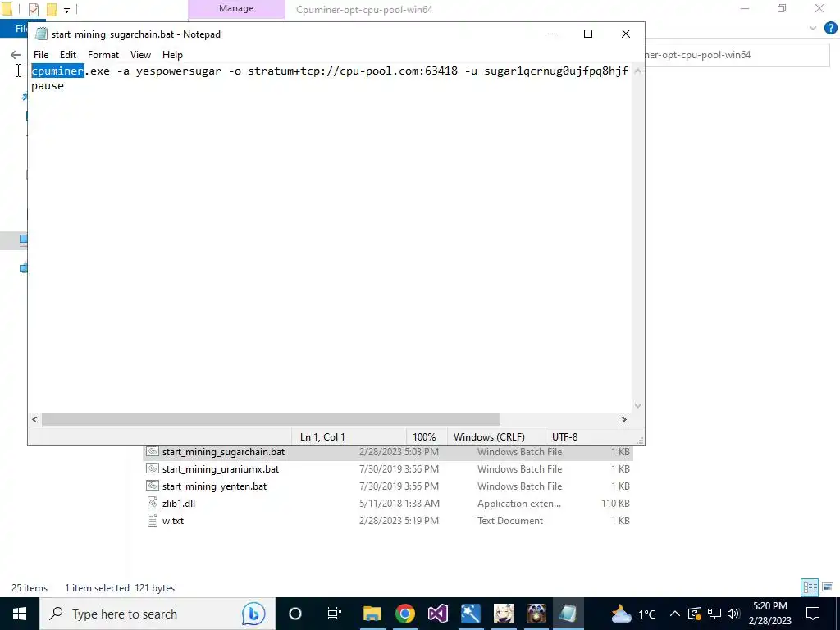Click the Notepad horizontal scrollbar thumb
This screenshot has height=630, width=840.
[271, 419]
